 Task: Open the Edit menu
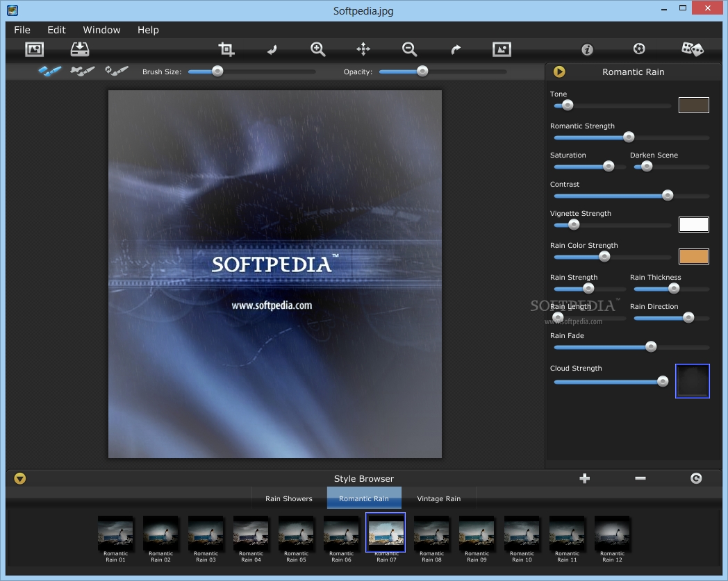point(57,30)
